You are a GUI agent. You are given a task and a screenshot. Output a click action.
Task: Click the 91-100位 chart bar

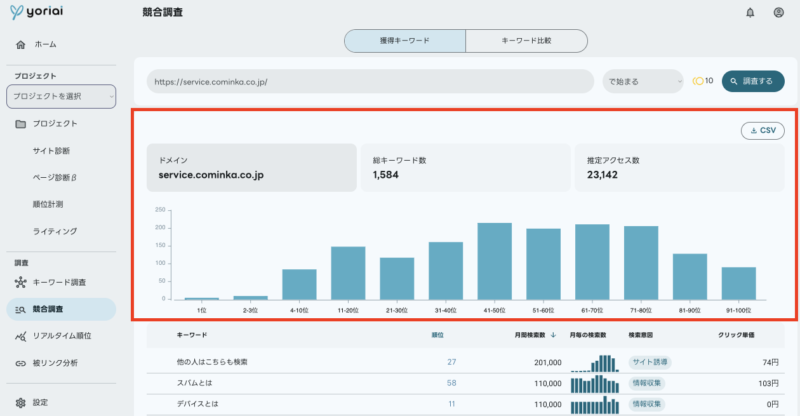739,283
